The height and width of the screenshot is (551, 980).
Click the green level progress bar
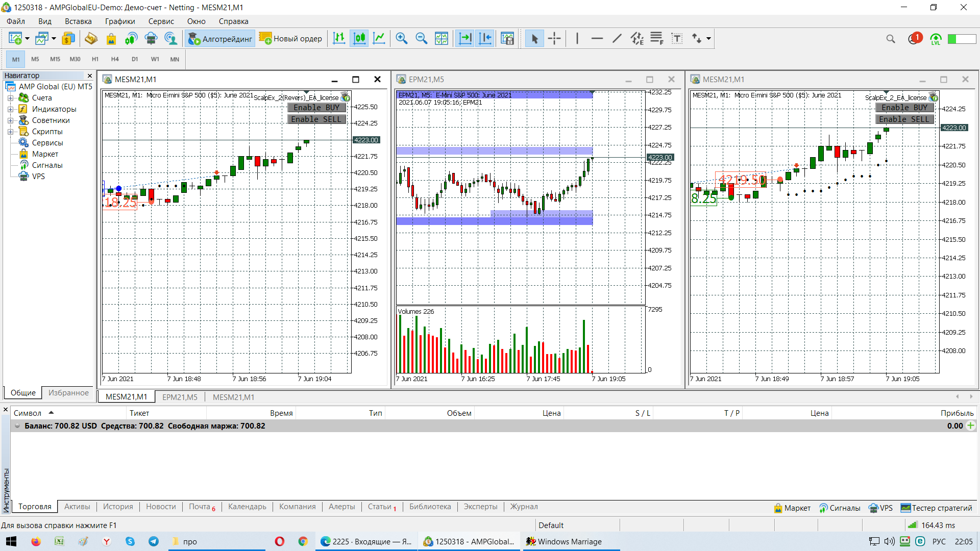(x=962, y=39)
